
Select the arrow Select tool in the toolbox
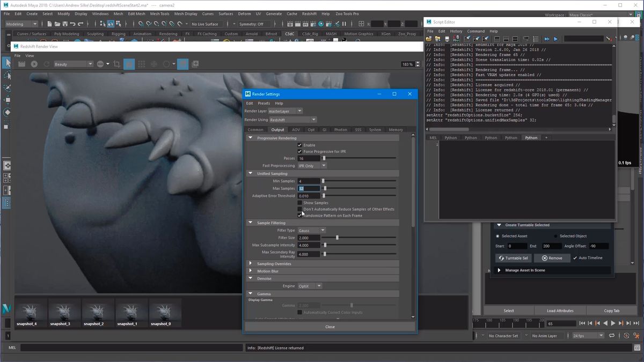7,63
